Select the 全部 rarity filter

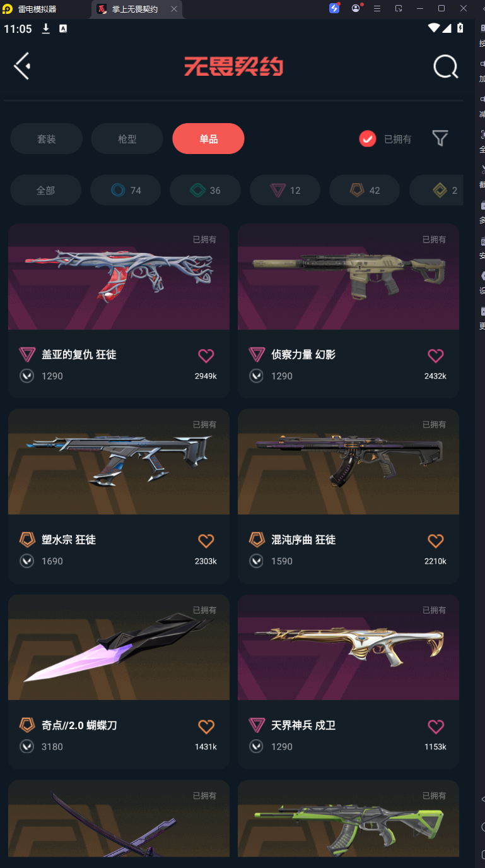[45, 190]
